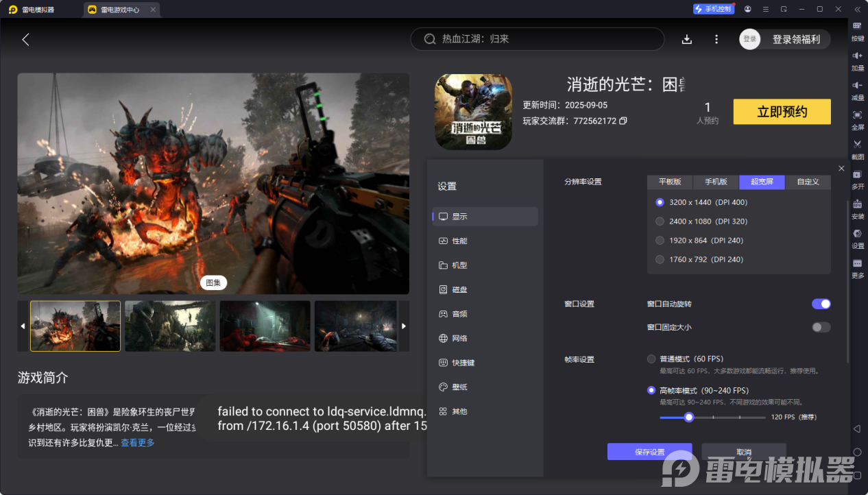868x495 pixels.
Task: Click the volume up icon in sidebar
Action: coord(857,56)
